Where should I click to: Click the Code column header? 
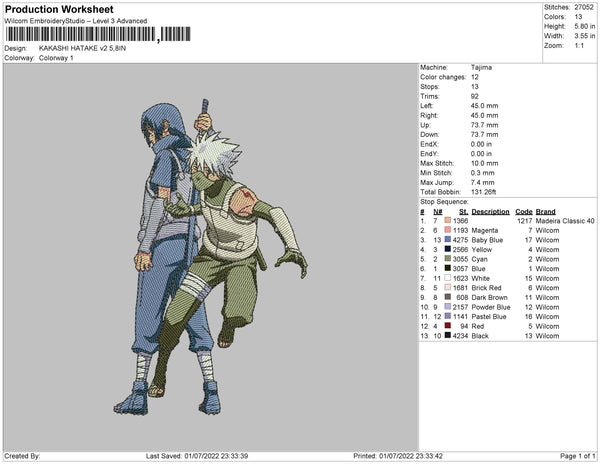pos(523,212)
